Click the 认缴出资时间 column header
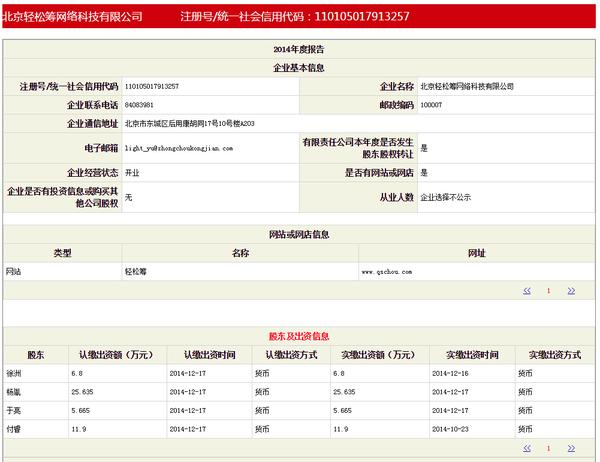 (x=210, y=355)
